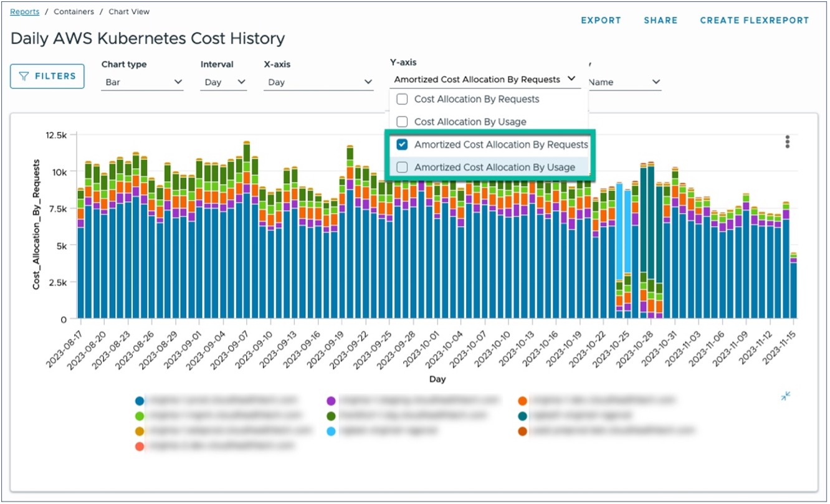Click the red legend color dot

pyautogui.click(x=140, y=447)
